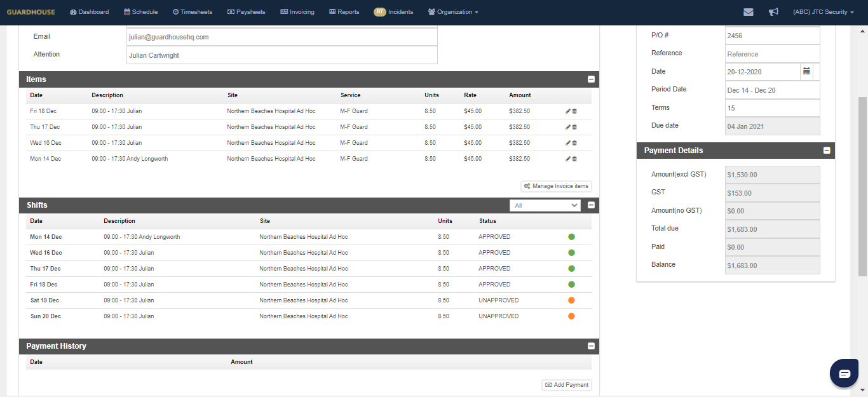Focus the Reference input field
868x397 pixels.
773,54
